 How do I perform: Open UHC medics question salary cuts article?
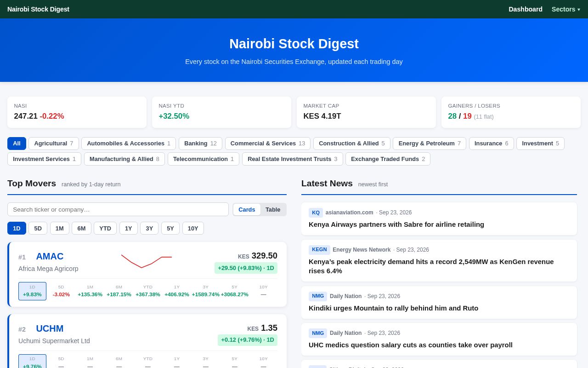pyautogui.click(x=411, y=345)
